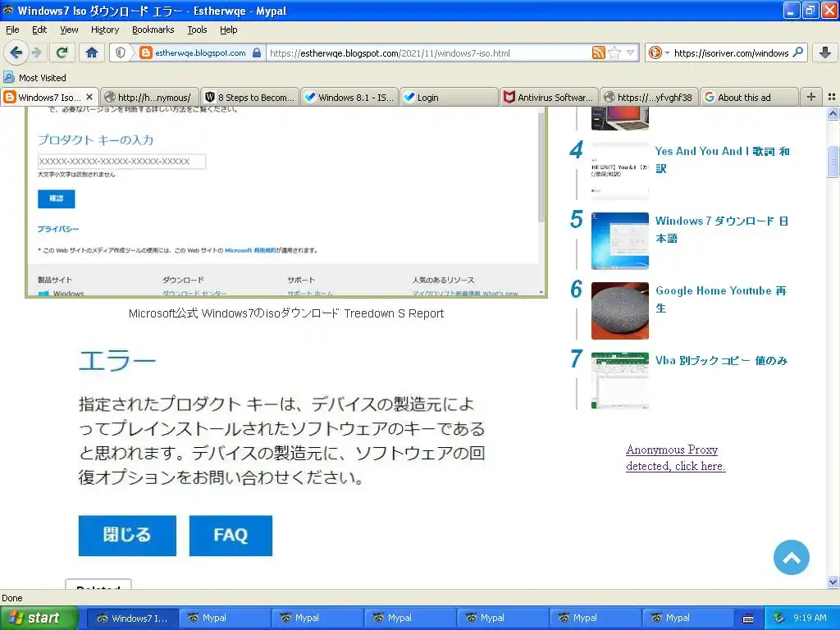Click the padlock security icon
840x630 pixels.
[257, 53]
